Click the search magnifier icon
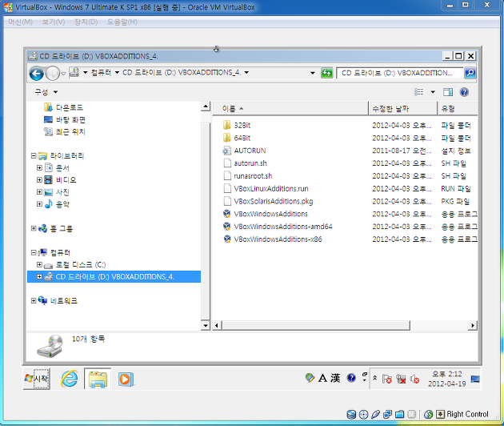The width and height of the screenshot is (504, 426). tap(470, 73)
